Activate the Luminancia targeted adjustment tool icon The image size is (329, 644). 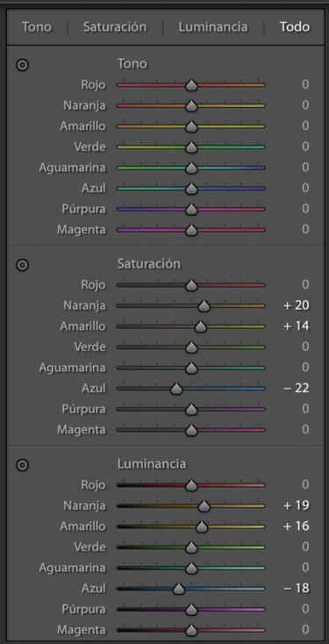pos(22,465)
